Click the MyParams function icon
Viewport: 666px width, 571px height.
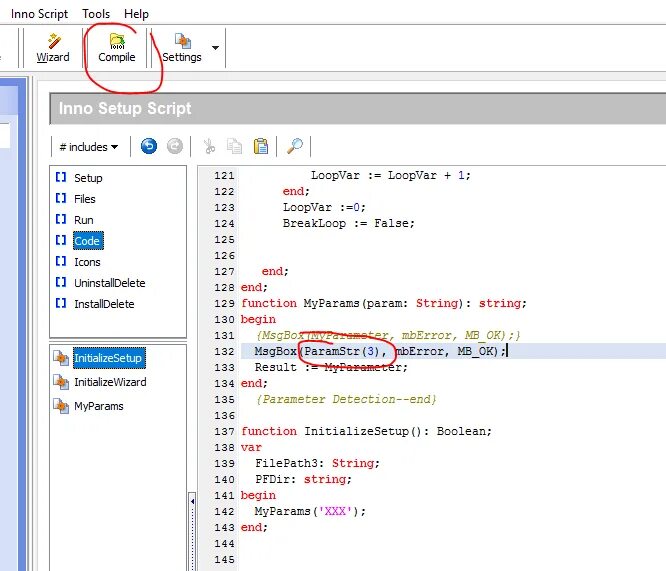61,406
